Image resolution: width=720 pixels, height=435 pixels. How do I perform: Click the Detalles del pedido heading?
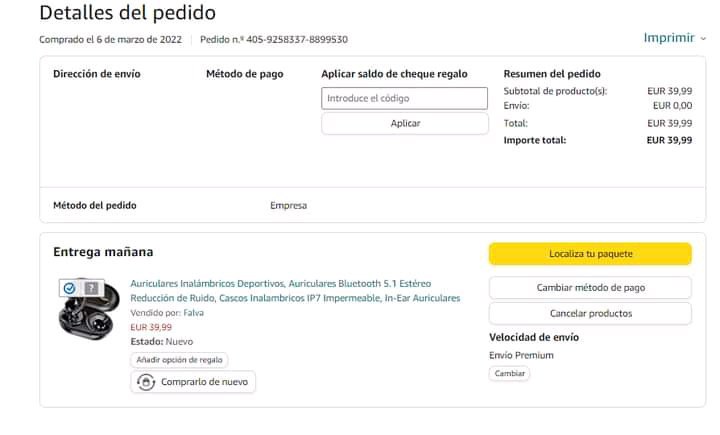coord(127,13)
